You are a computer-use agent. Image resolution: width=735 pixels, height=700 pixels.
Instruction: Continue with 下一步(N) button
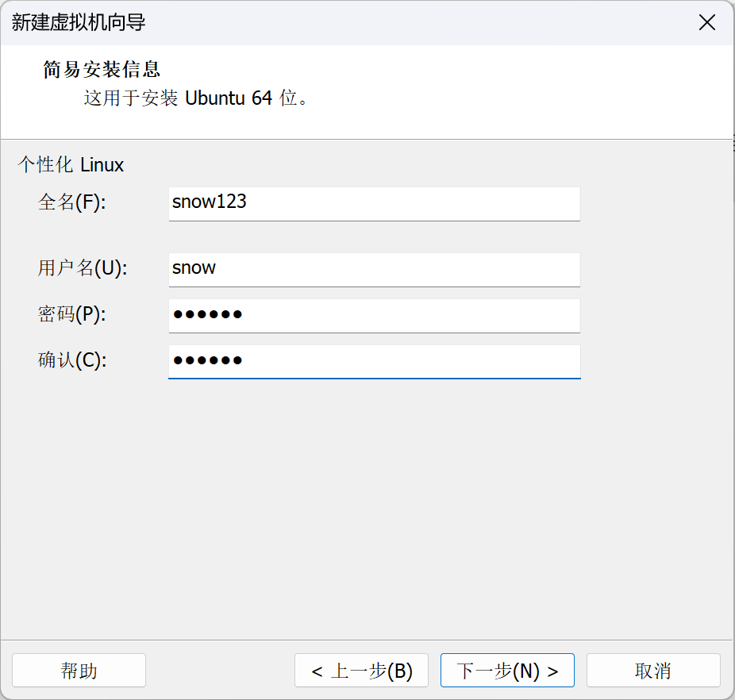coord(507,671)
